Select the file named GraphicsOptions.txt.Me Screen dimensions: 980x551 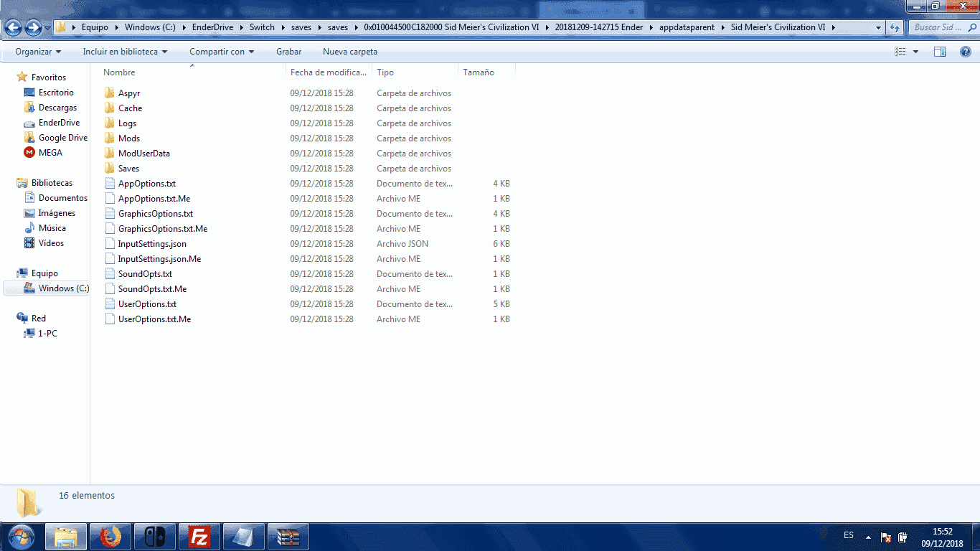coord(163,229)
